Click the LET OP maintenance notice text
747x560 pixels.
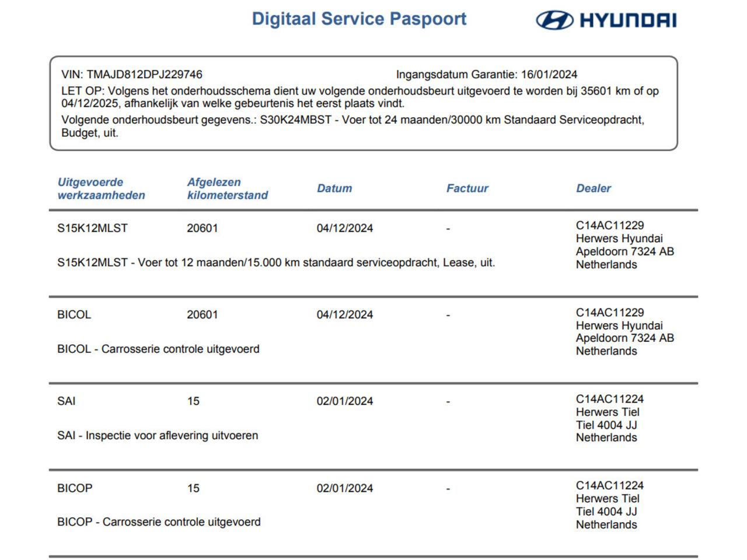tap(359, 97)
